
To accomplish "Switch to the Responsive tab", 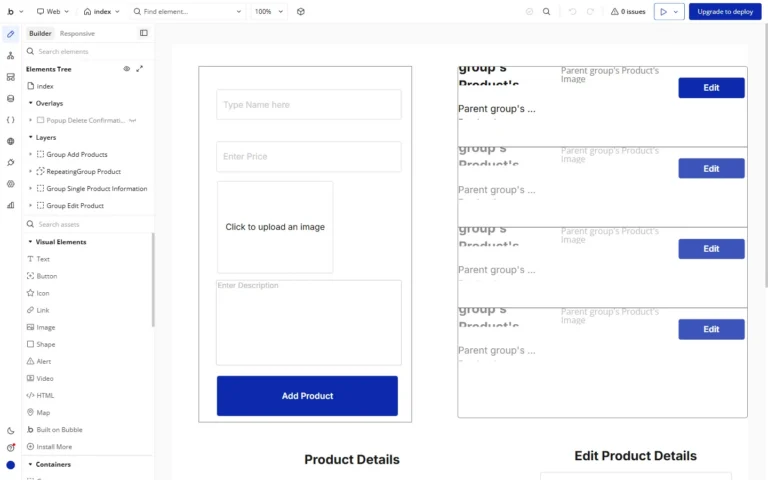I will coord(77,33).
